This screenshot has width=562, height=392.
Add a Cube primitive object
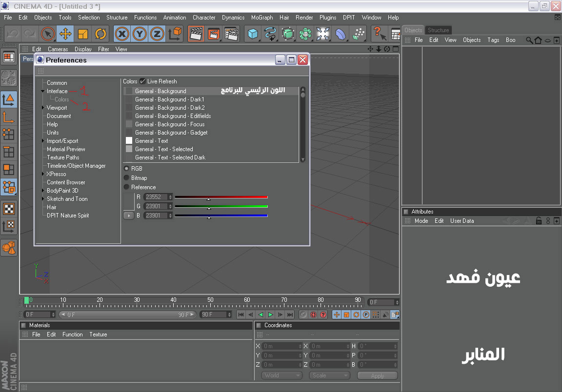point(253,34)
